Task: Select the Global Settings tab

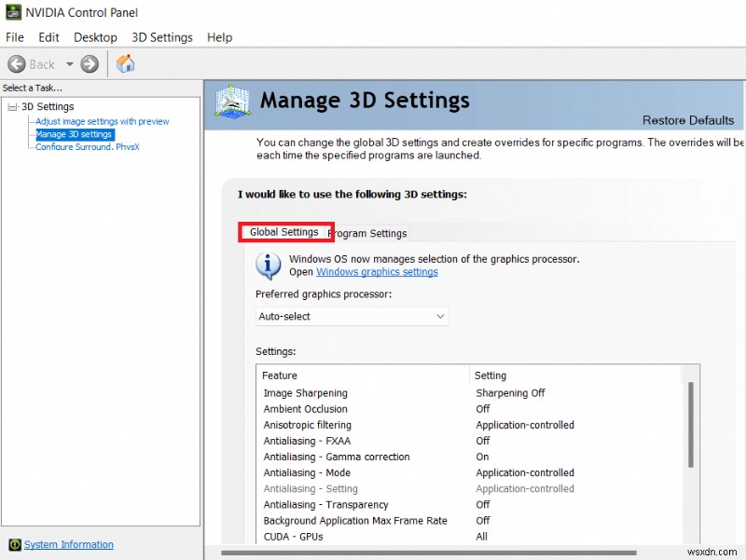Action: click(x=285, y=232)
